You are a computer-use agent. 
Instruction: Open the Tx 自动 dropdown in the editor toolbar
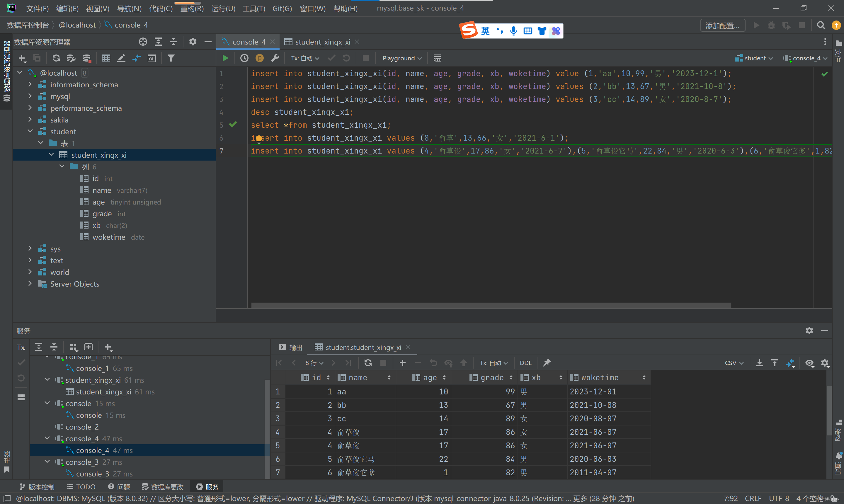(x=305, y=58)
